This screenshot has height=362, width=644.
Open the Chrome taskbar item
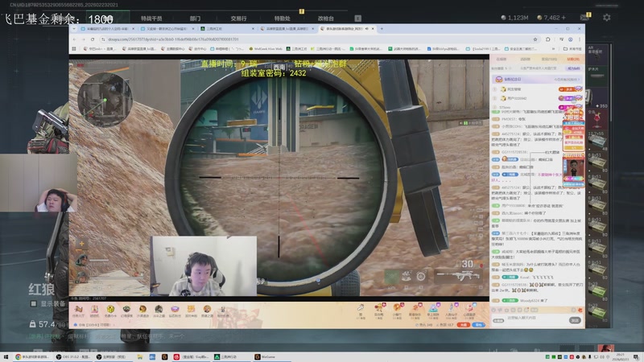pos(32,357)
